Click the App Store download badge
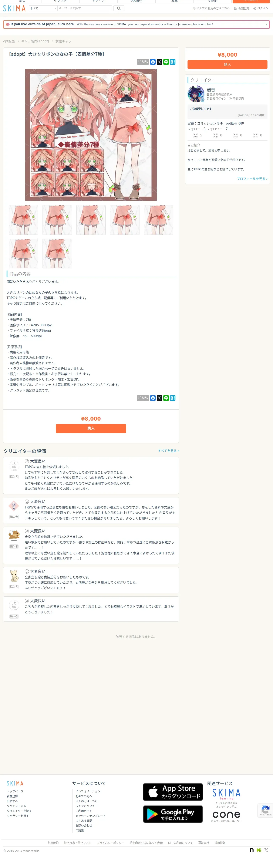 click(173, 792)
